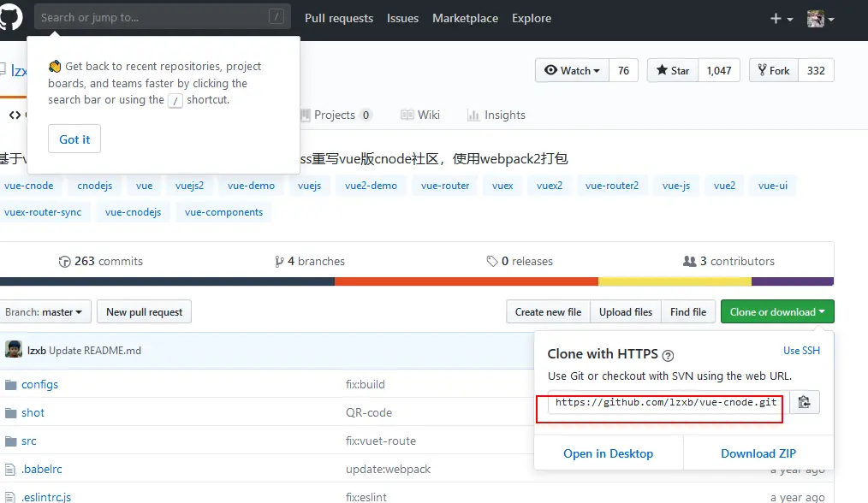Screen dimensions: 868x503
Task: Open the src folder
Action: coord(29,441)
